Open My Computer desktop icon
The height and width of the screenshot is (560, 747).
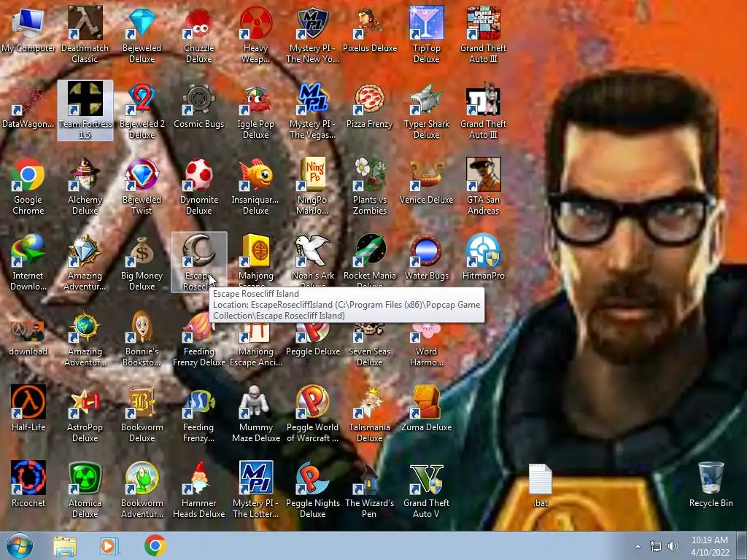tap(28, 29)
